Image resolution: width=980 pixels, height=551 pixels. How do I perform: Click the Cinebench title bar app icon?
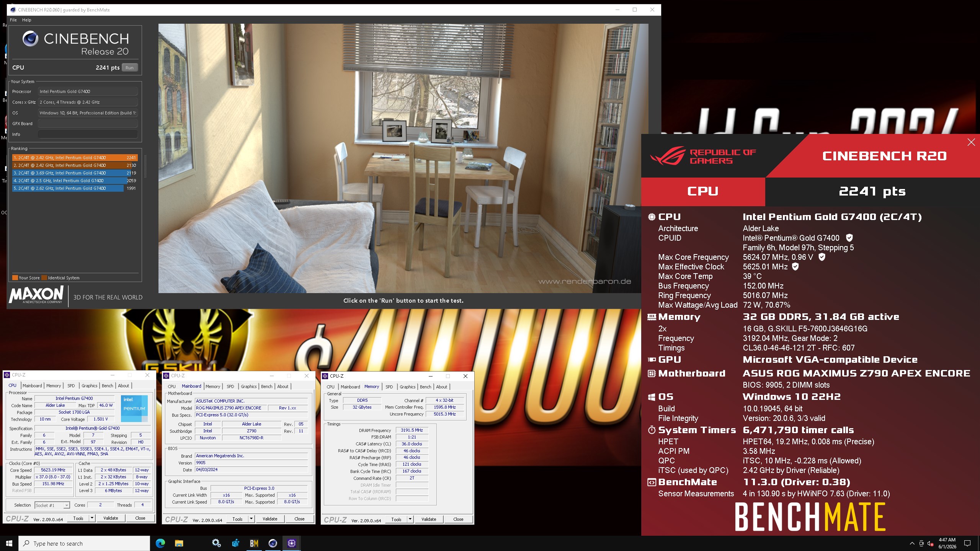coord(13,10)
